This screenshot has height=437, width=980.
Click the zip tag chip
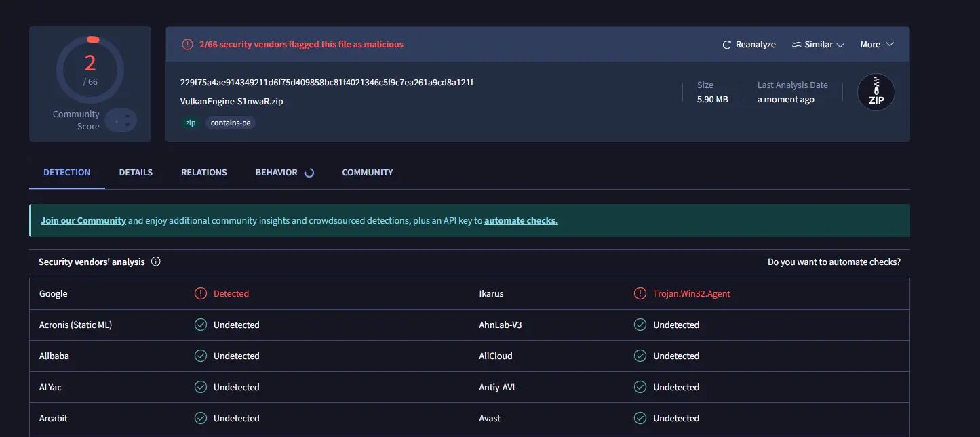tap(191, 123)
